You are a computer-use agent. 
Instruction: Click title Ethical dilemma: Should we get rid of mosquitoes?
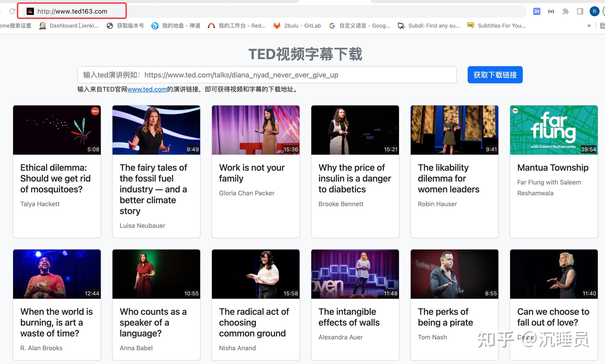[x=55, y=178]
